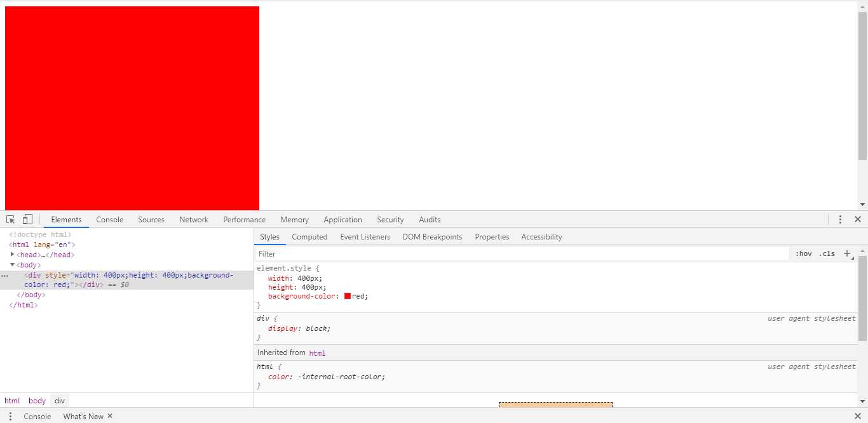
Task: Open the Performance tab
Action: coord(245,220)
